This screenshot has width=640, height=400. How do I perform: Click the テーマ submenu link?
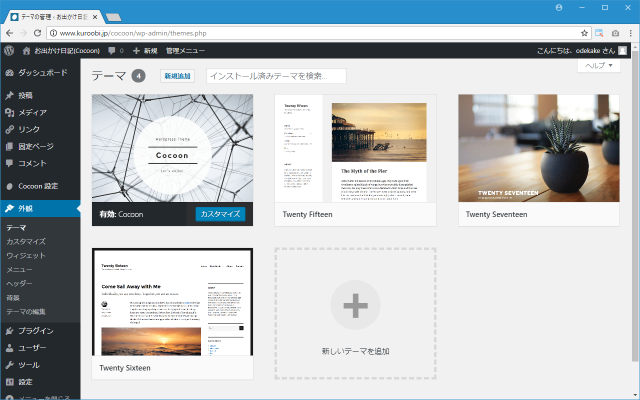pos(16,228)
